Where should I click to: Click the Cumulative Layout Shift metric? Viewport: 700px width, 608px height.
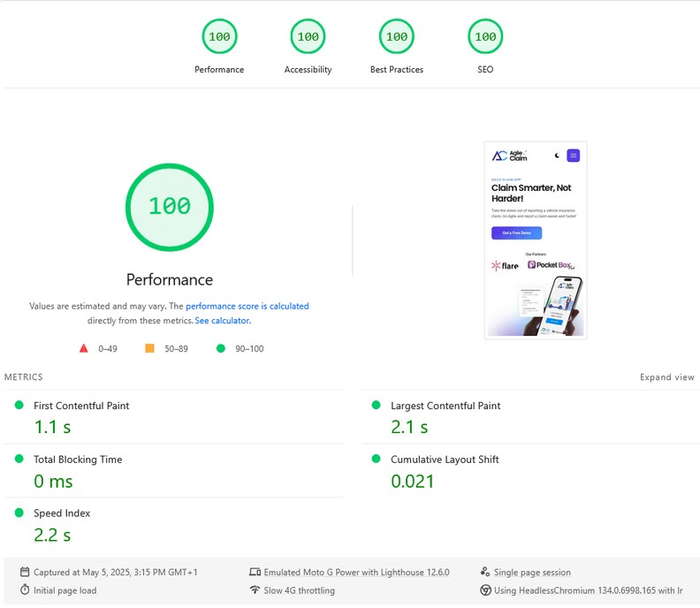(530, 470)
